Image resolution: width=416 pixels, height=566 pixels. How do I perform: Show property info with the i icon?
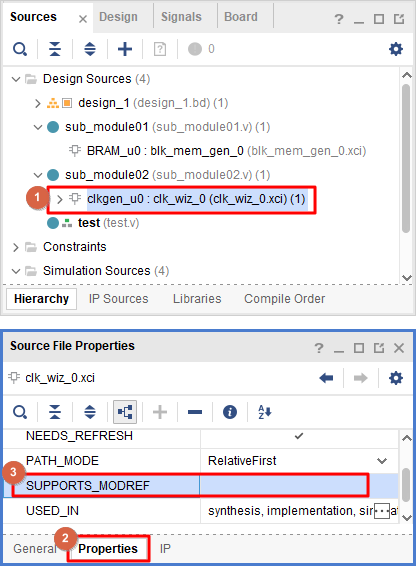tap(230, 412)
